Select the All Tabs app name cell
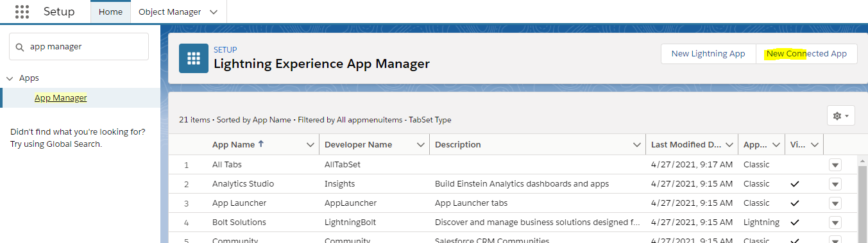 coord(226,165)
